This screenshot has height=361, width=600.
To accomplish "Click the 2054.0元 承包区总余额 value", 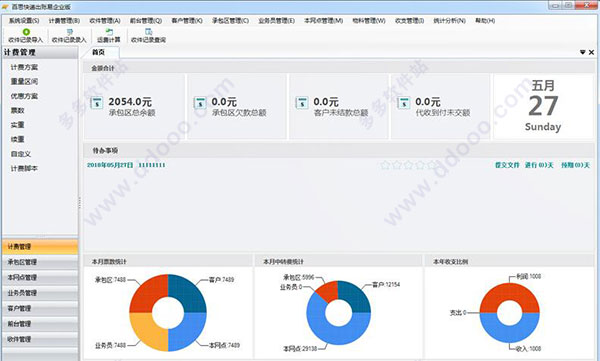I will (x=130, y=102).
